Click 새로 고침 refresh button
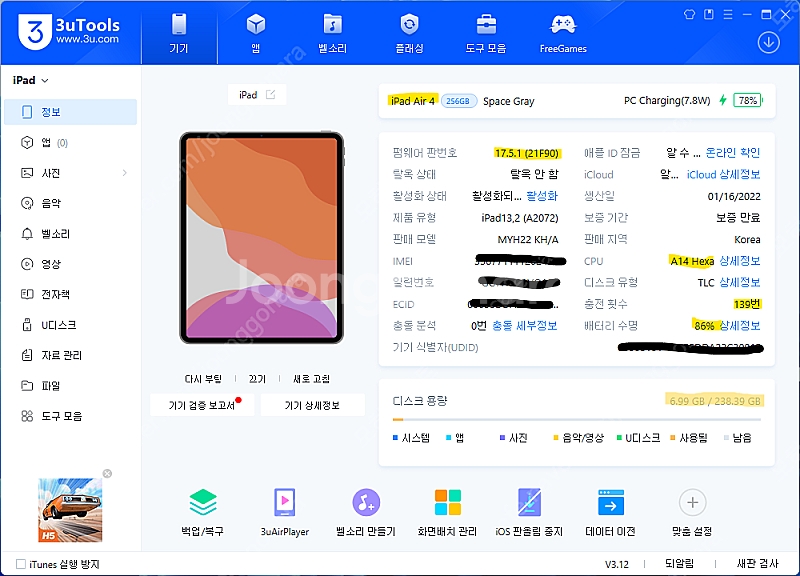The width and height of the screenshot is (800, 576). coord(311,379)
